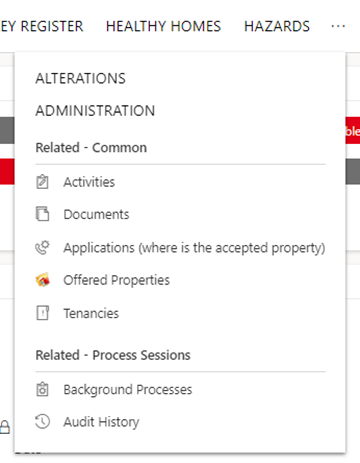Click the lock icon at bottom left
Viewport: 360px width, 463px height.
pos(5,427)
